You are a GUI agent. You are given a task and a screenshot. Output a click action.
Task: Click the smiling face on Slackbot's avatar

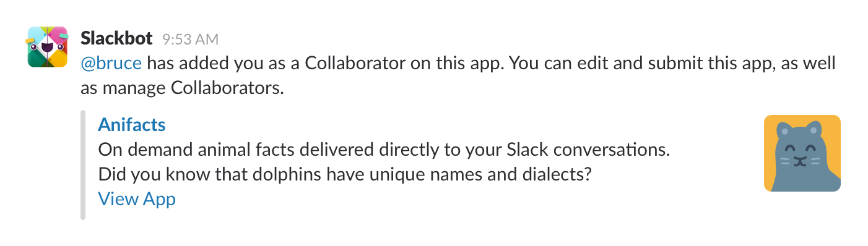pyautogui.click(x=47, y=46)
